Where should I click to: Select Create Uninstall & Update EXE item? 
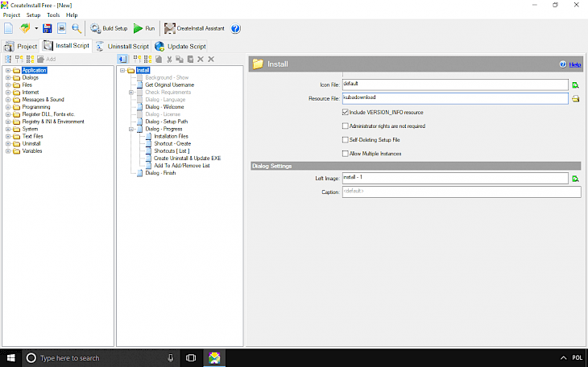point(187,159)
